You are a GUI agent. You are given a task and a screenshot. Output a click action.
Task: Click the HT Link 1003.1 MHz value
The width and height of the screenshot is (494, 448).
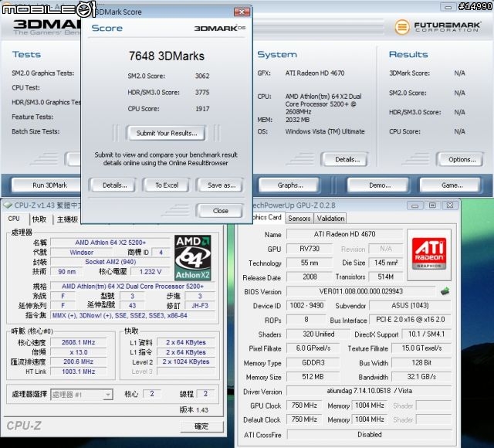pos(78,372)
